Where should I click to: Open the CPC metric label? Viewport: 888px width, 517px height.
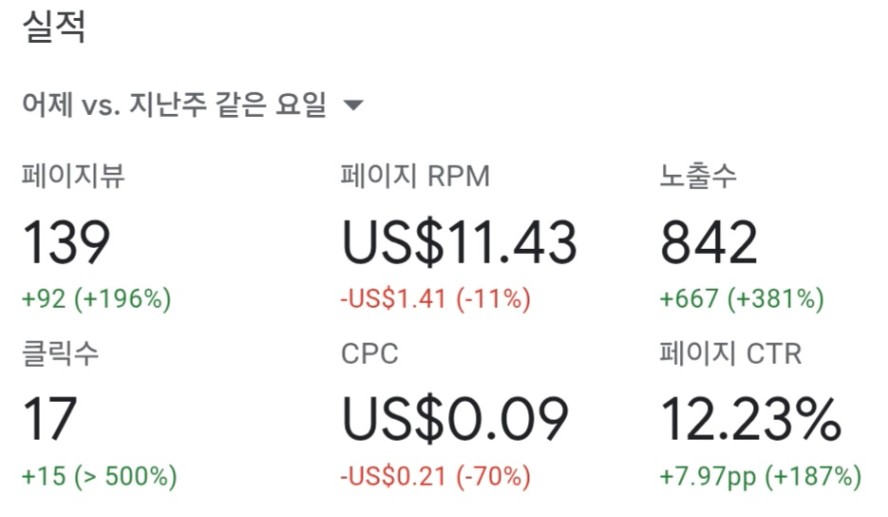click(x=369, y=354)
